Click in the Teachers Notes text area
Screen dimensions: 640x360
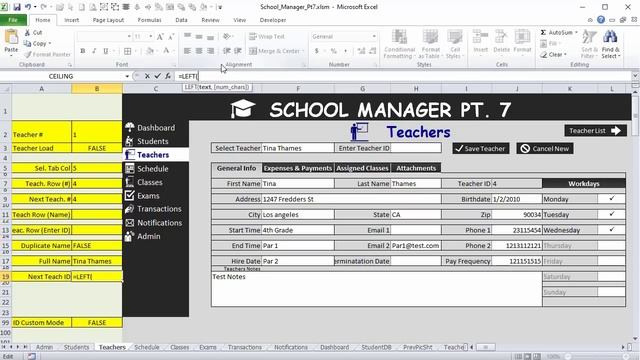click(x=376, y=289)
